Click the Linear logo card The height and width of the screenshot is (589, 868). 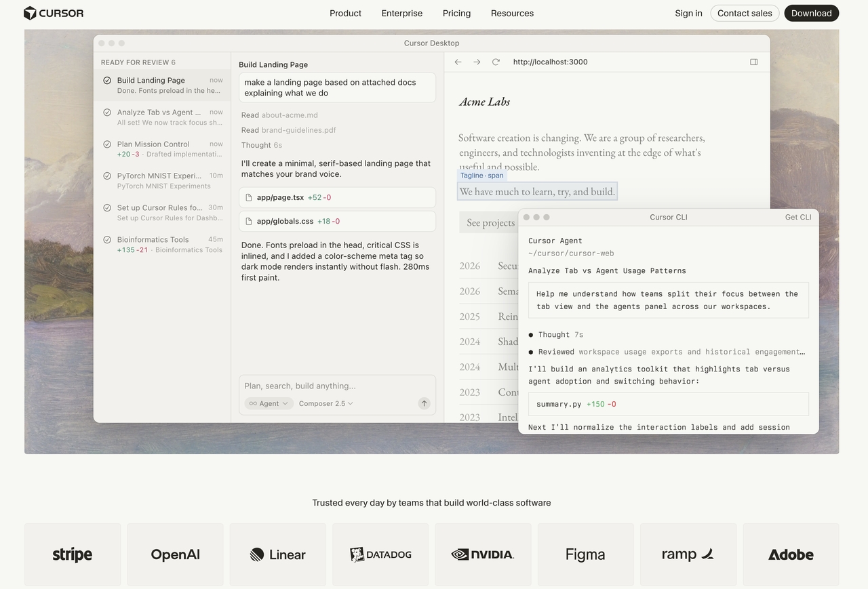pyautogui.click(x=278, y=554)
